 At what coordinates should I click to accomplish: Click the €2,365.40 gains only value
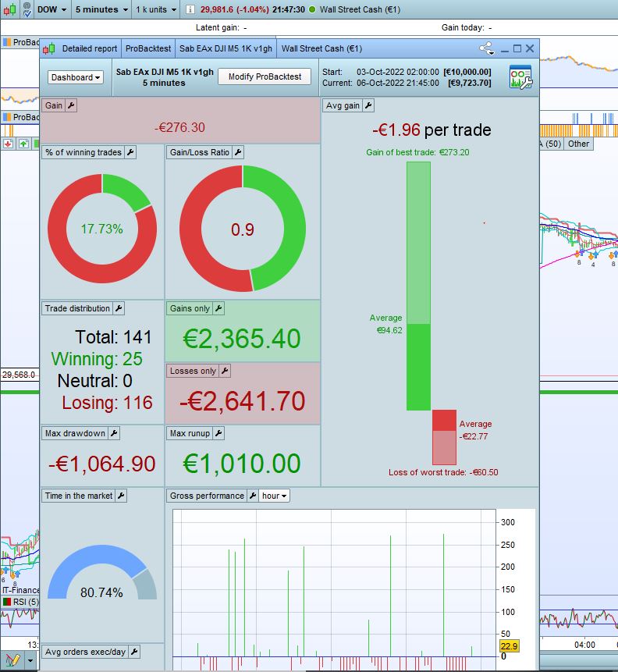[x=242, y=339]
